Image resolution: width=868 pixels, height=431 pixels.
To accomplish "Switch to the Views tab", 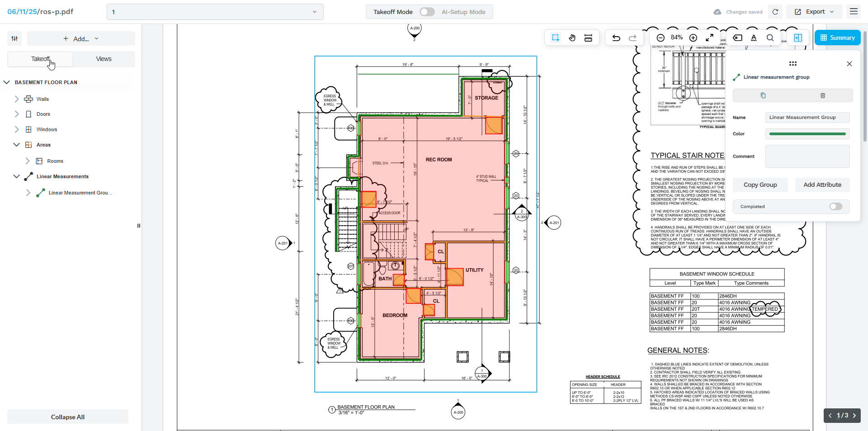I will 104,59.
